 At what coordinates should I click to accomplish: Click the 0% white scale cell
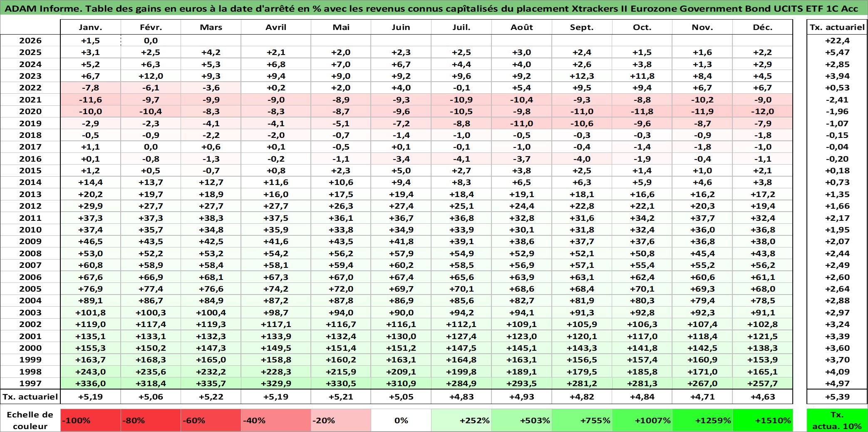point(401,420)
